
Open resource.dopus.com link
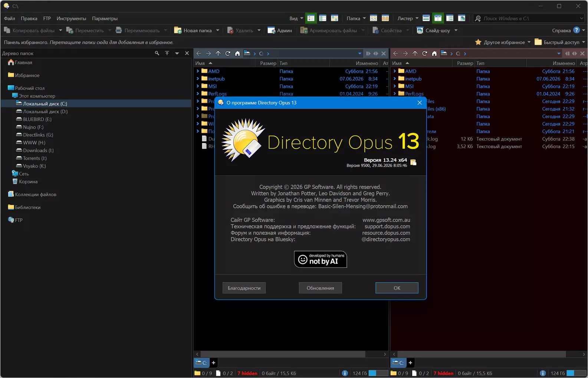[386, 233]
